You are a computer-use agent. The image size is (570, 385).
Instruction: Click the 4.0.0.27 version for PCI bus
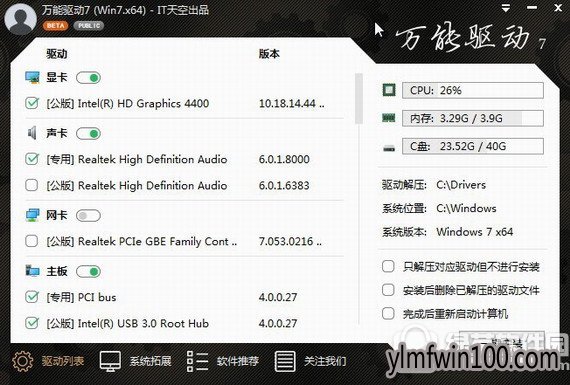pos(278,297)
